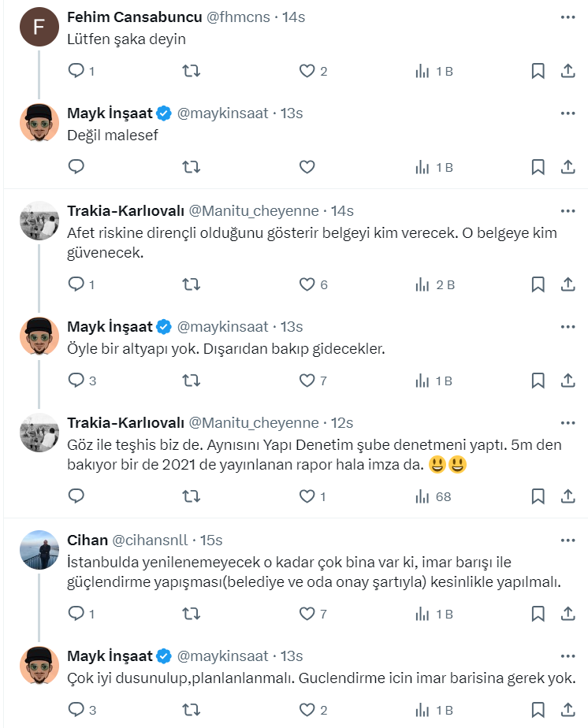The image size is (588, 728).
Task: Expand more menu on 'Öyle bir altyapı yok' reply
Action: pos(568,326)
